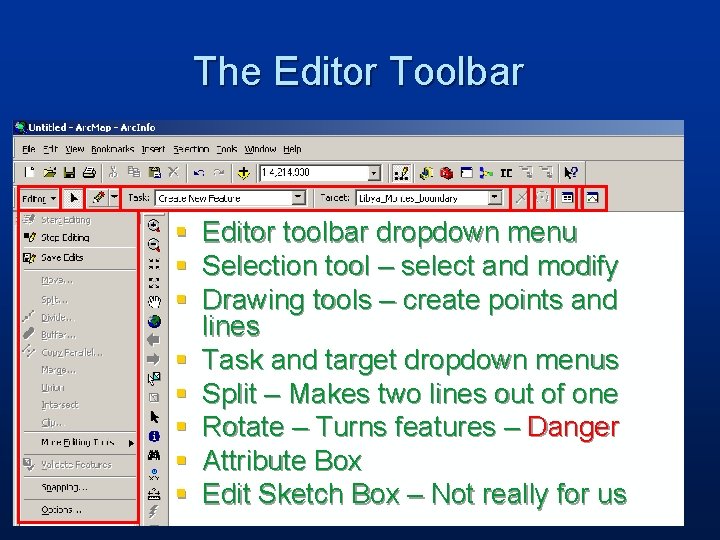The image size is (720, 540).
Task: Open the Help menu
Action: pyautogui.click(x=292, y=149)
